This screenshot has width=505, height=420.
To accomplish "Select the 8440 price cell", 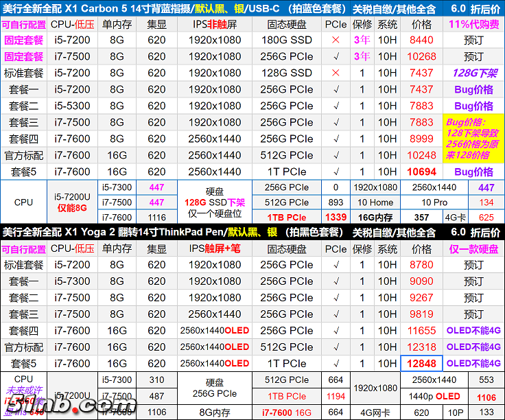I will (421, 40).
